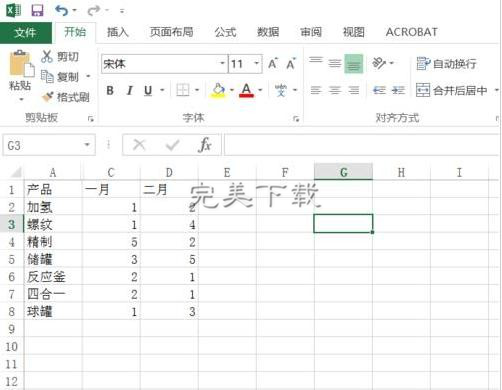Decrease the font size
The height and width of the screenshot is (390, 502).
(x=291, y=64)
